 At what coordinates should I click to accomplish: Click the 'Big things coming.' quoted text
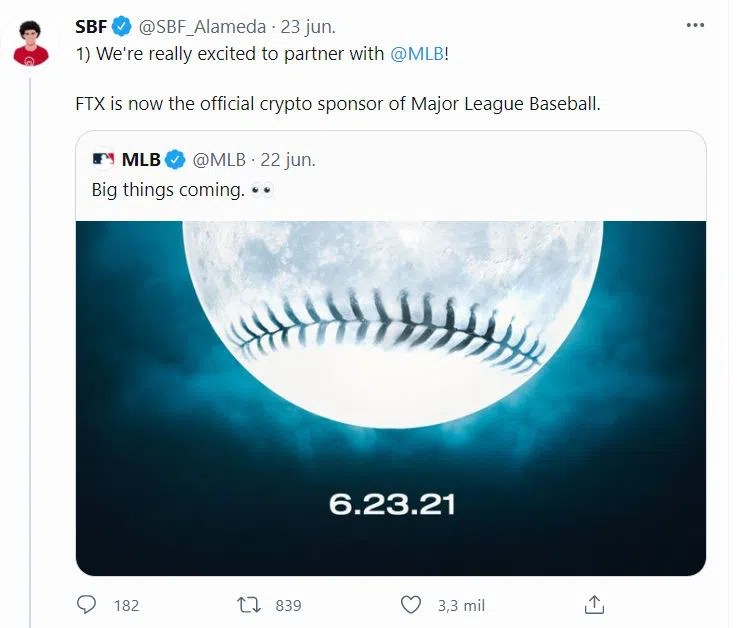(x=168, y=189)
